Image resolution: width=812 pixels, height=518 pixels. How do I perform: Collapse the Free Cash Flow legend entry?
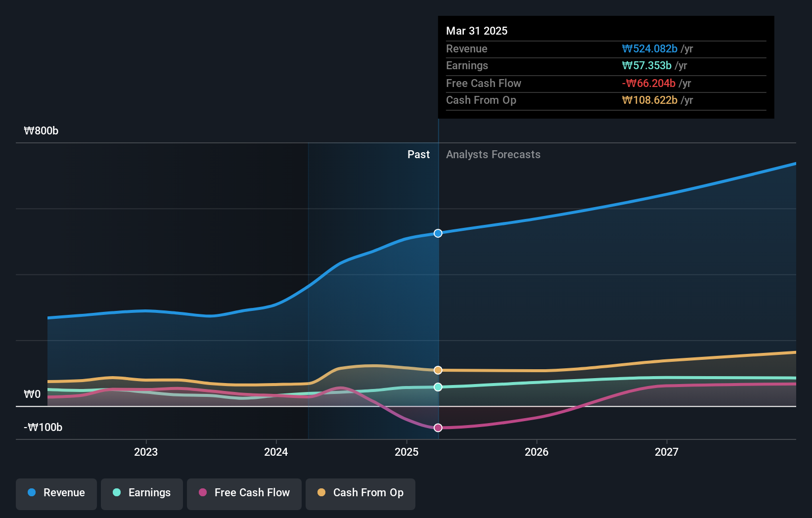click(244, 493)
